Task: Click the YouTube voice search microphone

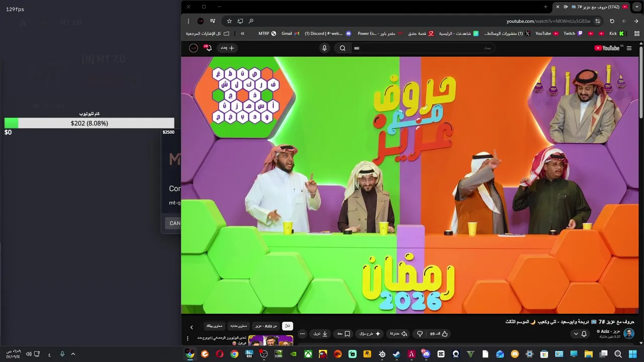Action: point(325,48)
